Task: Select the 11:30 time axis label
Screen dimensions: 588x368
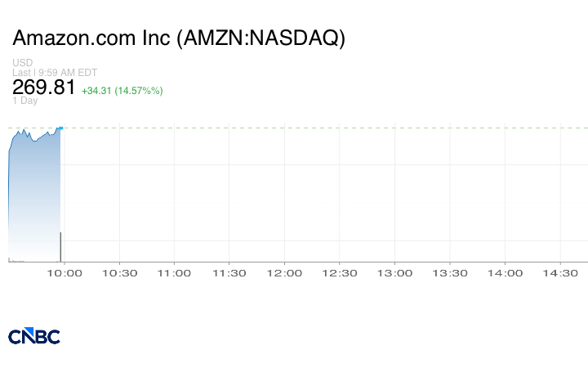Action: tap(229, 273)
